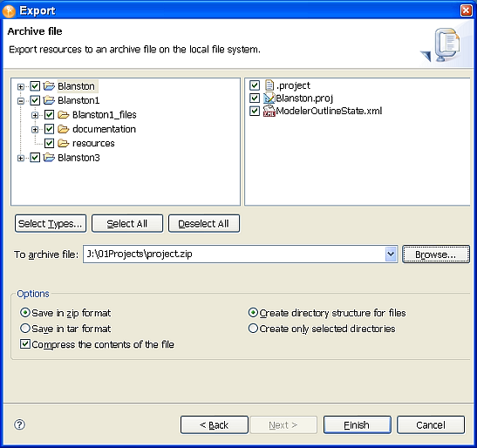Click the Blanston.proj file icon
The width and height of the screenshot is (477, 448).
269,98
